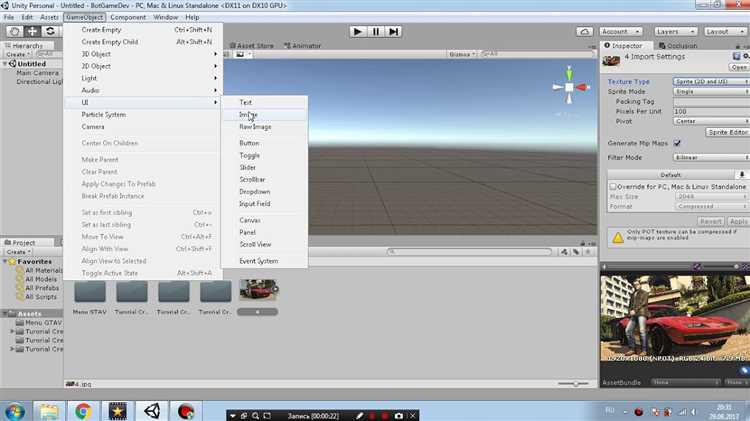Open the Texture Type dropdown
Image resolution: width=750 pixels, height=421 pixels.
711,82
